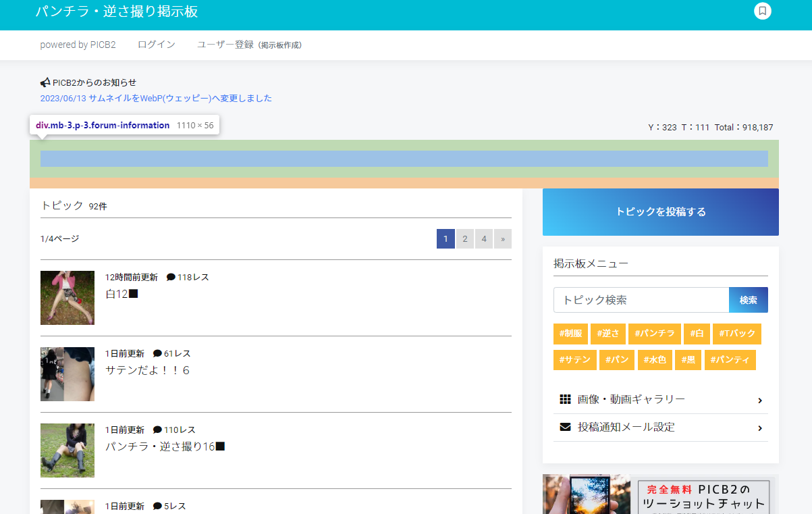Expand the 画像・動画ギャラリー section chevron
Viewport: 812px width, 514px height.
[760, 400]
